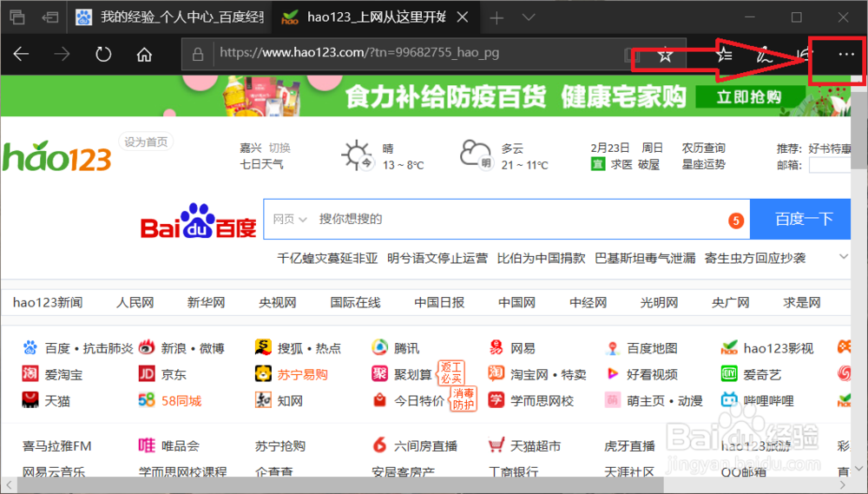Click the 新浪 微博 eye icon
Viewport: 868px width, 494px height.
(x=147, y=348)
